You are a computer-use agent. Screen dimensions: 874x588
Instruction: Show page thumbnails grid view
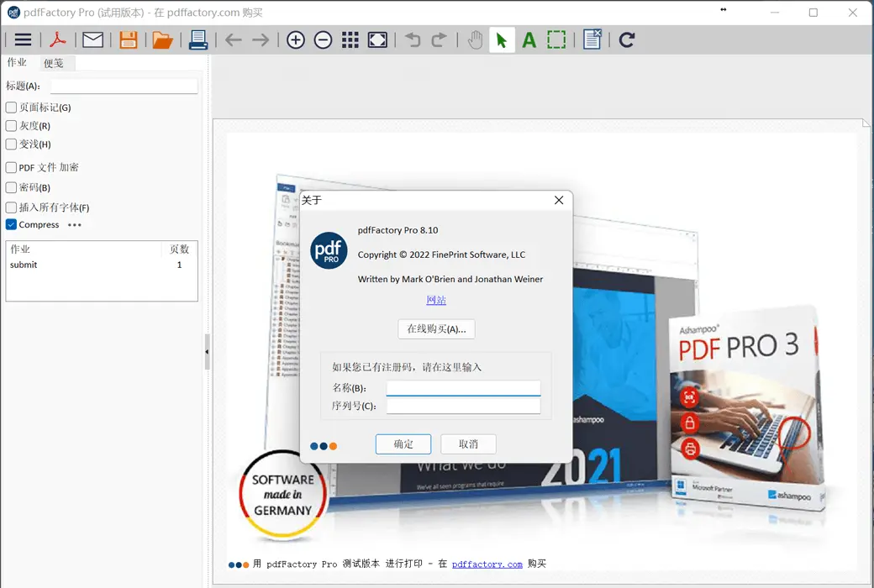[x=350, y=39]
